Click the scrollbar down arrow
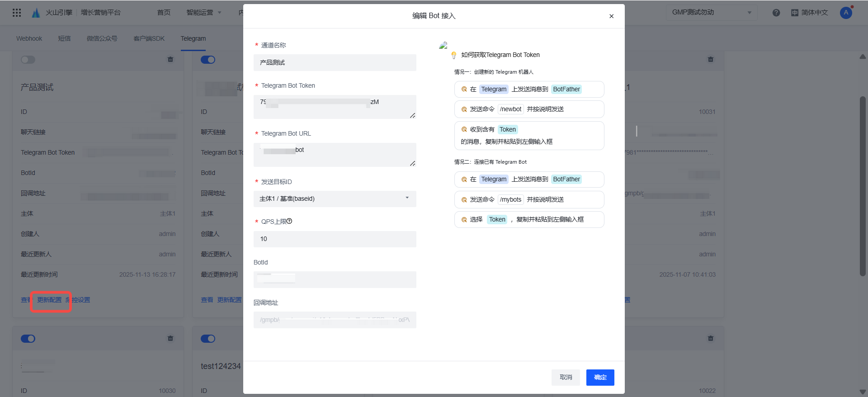Viewport: 868px width, 397px height. point(863,392)
